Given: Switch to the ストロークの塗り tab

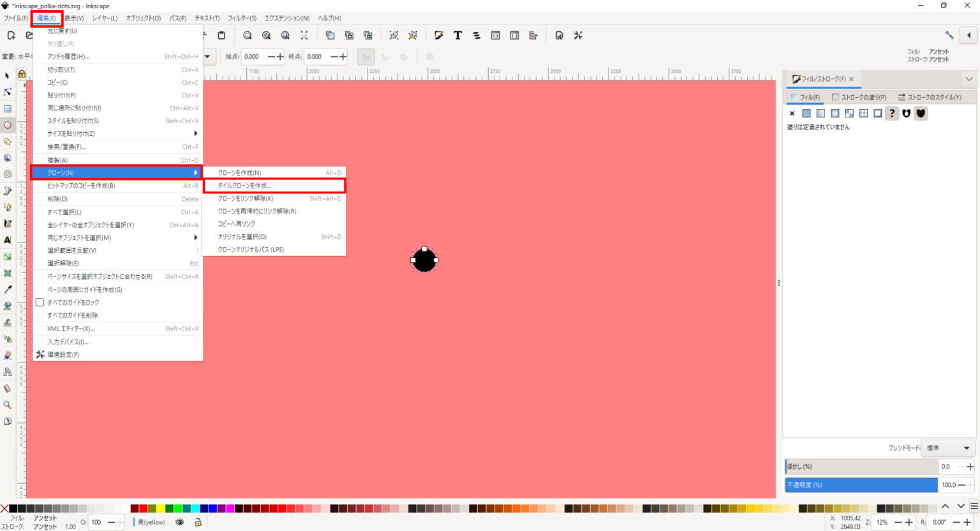Looking at the screenshot, I should (860, 97).
